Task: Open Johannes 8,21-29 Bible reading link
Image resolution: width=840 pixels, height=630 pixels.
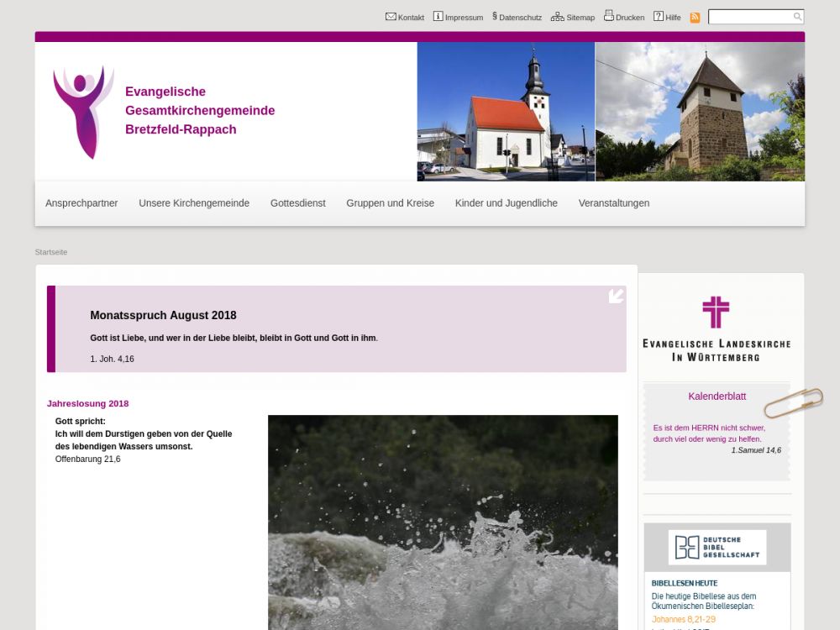Action: click(x=684, y=619)
